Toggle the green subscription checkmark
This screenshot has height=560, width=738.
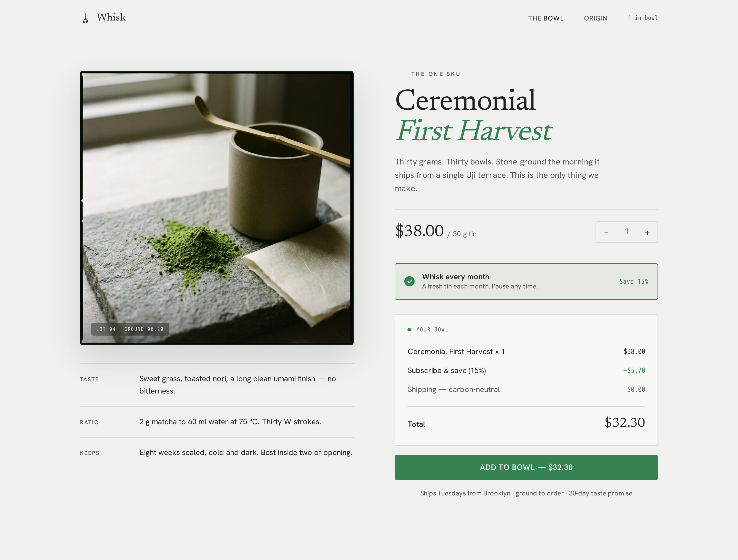click(409, 281)
